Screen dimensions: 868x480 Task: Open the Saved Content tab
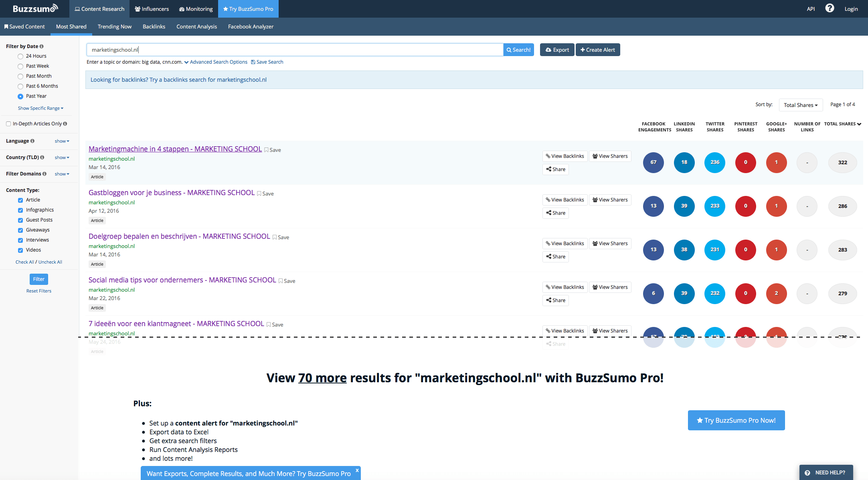pyautogui.click(x=25, y=26)
